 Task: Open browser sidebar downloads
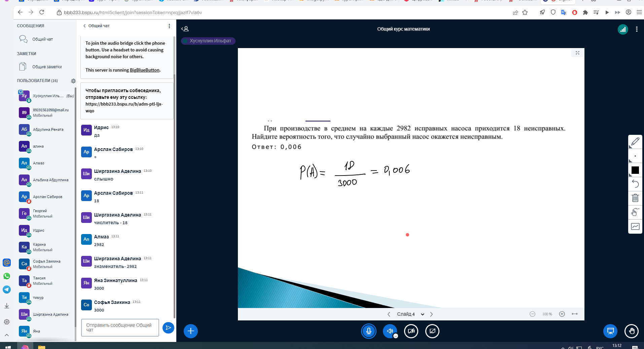click(7, 306)
